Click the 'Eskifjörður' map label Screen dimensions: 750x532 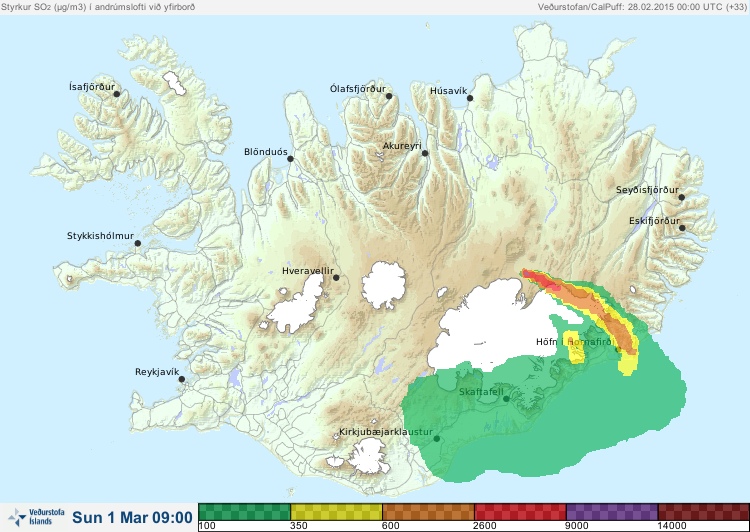tap(654, 221)
